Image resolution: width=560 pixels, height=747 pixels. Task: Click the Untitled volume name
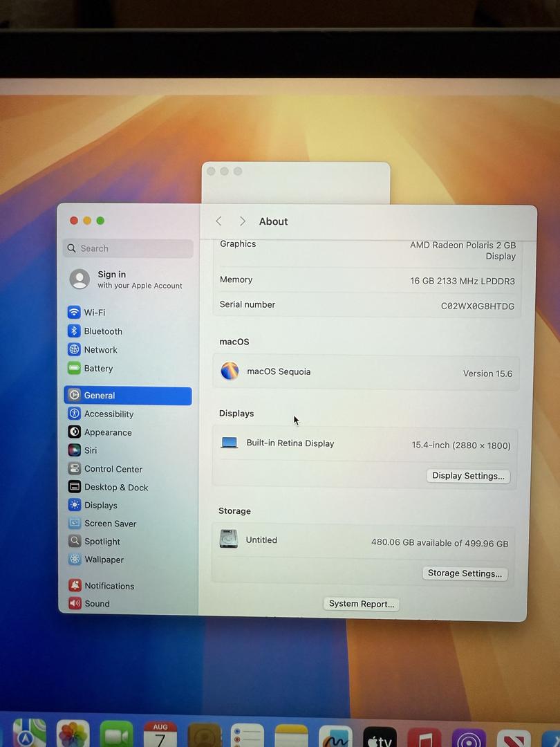coord(261,539)
